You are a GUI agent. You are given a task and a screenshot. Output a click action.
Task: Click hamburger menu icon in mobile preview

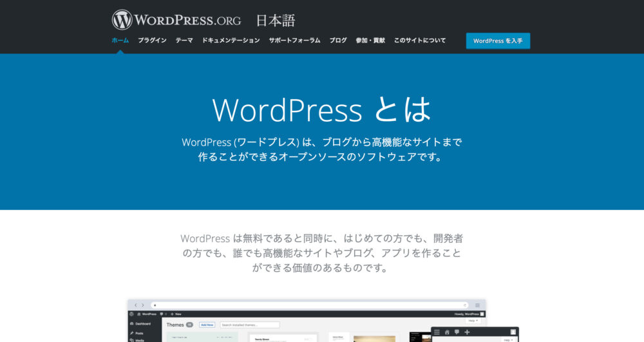click(437, 332)
